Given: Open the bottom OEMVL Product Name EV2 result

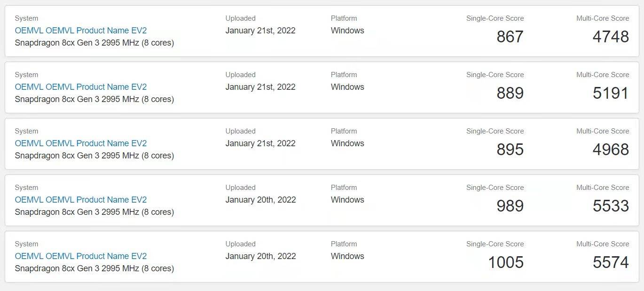Looking at the screenshot, I should (x=80, y=256).
